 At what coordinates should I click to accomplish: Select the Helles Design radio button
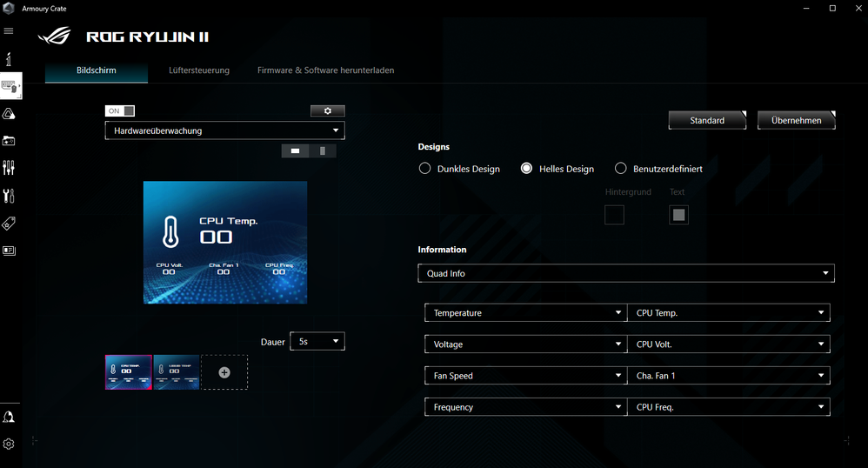point(526,169)
